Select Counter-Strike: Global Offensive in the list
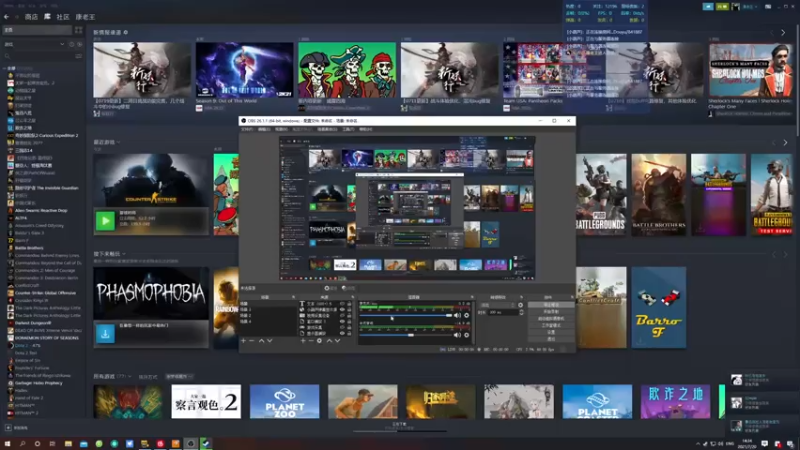The width and height of the screenshot is (800, 450). (45, 293)
